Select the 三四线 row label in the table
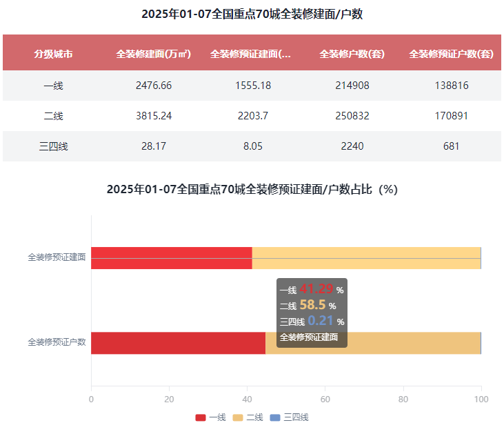The image size is (504, 434). [x=53, y=146]
